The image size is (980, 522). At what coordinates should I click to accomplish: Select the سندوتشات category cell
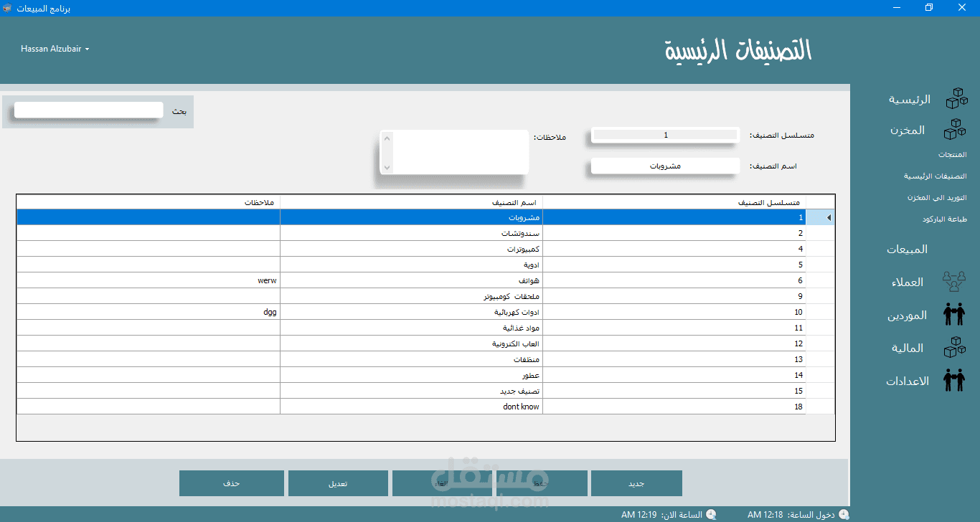pyautogui.click(x=412, y=233)
